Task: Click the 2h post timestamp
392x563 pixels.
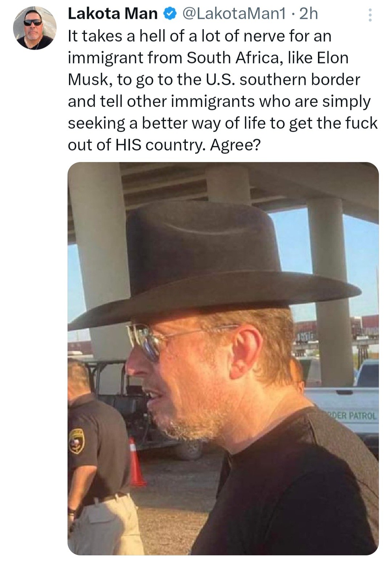Action: [x=309, y=14]
